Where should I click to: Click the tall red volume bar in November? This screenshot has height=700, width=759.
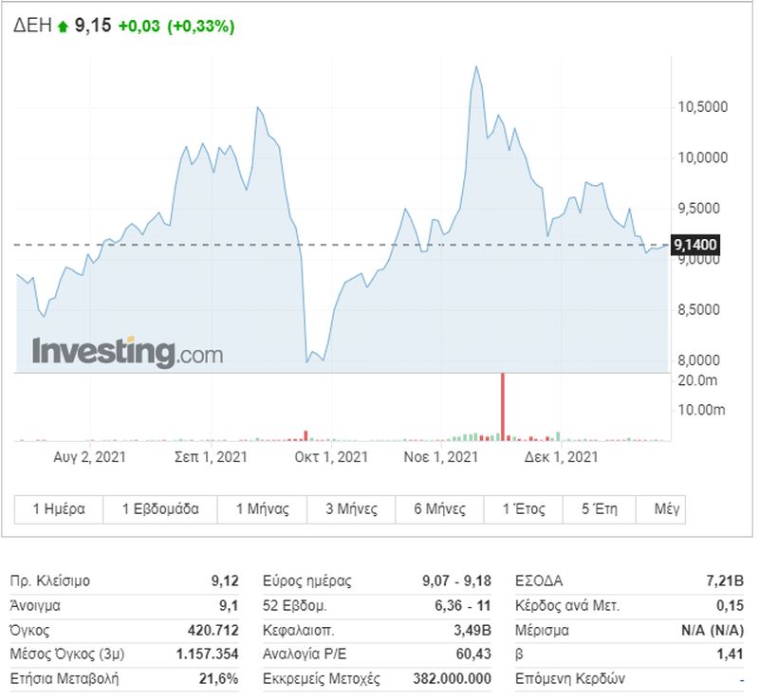tap(503, 407)
